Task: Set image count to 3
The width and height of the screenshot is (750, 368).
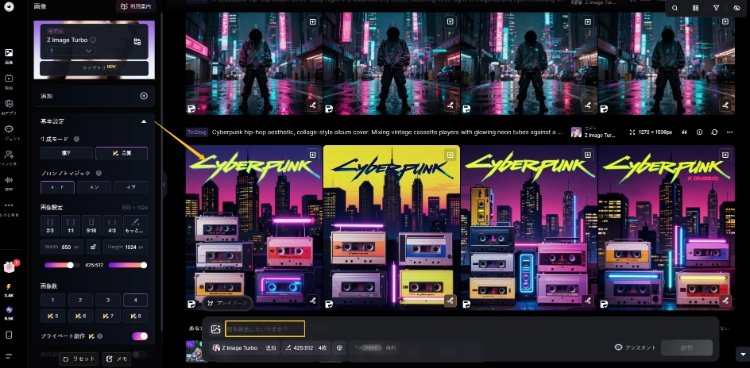Action: click(108, 301)
